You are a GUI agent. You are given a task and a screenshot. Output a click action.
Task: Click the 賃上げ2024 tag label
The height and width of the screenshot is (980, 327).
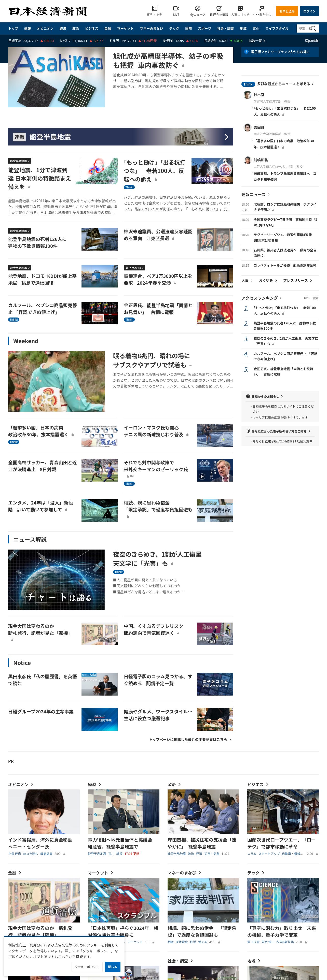point(134,268)
